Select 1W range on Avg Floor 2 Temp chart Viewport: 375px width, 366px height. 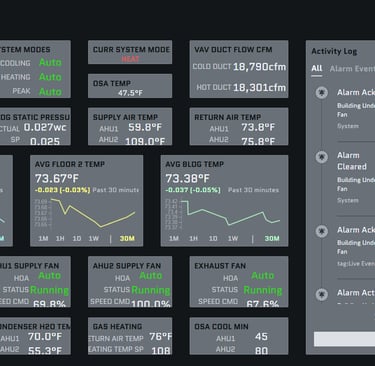(x=94, y=238)
